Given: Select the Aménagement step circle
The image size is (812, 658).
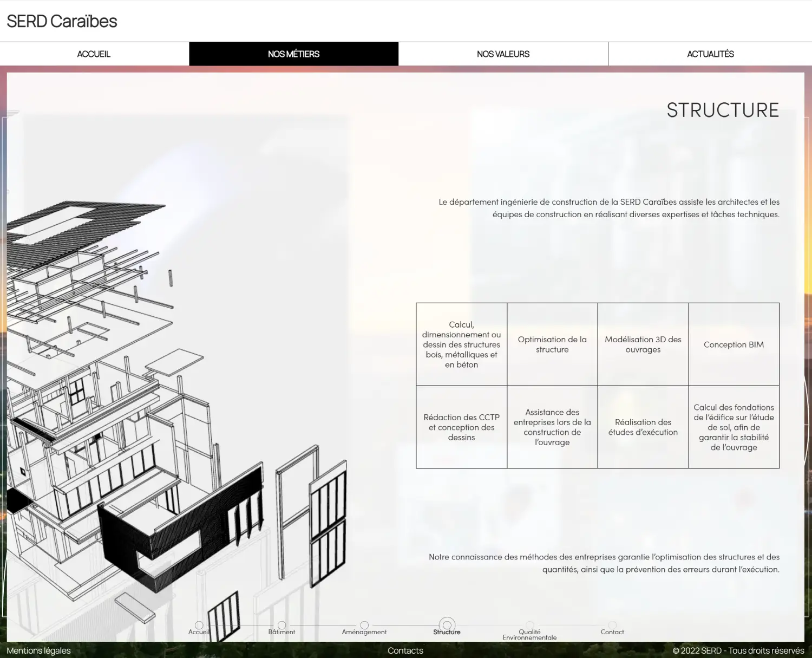Looking at the screenshot, I should pyautogui.click(x=364, y=625).
